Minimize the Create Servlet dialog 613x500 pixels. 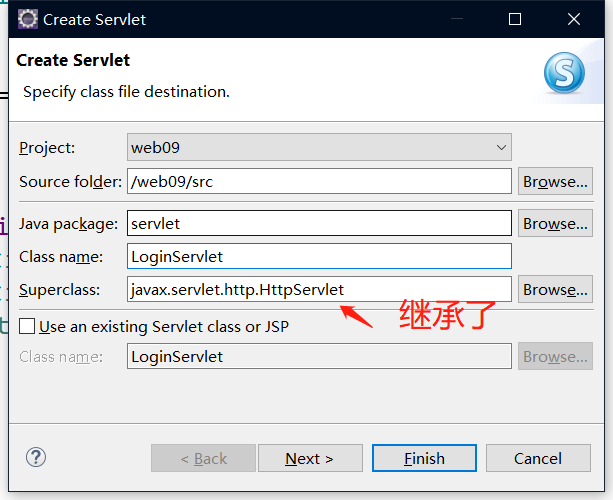(458, 19)
